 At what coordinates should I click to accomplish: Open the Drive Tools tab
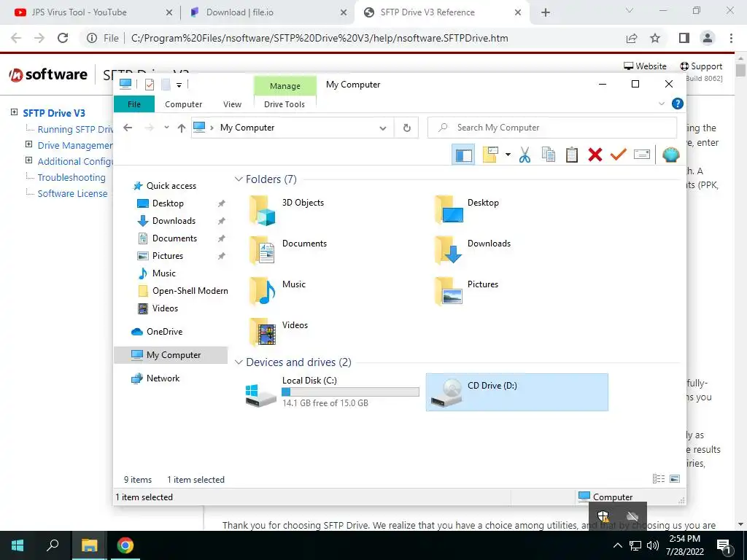point(285,104)
